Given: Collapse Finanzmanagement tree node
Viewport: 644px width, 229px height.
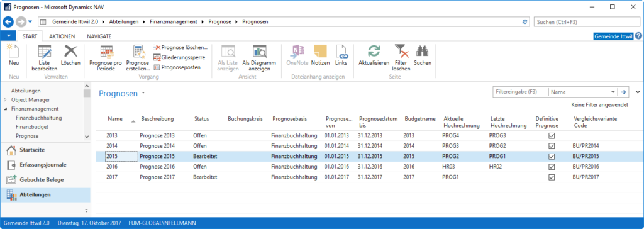Looking at the screenshot, I should (x=5, y=109).
